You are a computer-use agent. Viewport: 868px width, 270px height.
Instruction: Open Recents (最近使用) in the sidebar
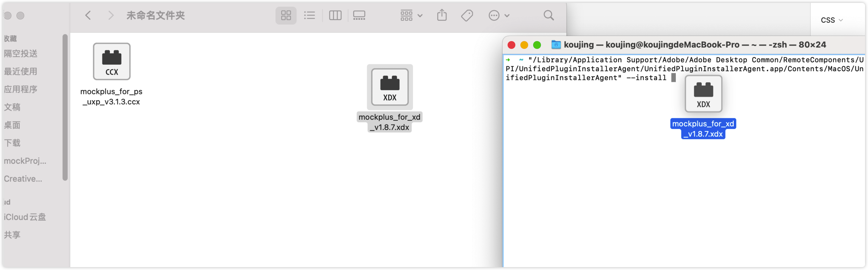tap(21, 71)
